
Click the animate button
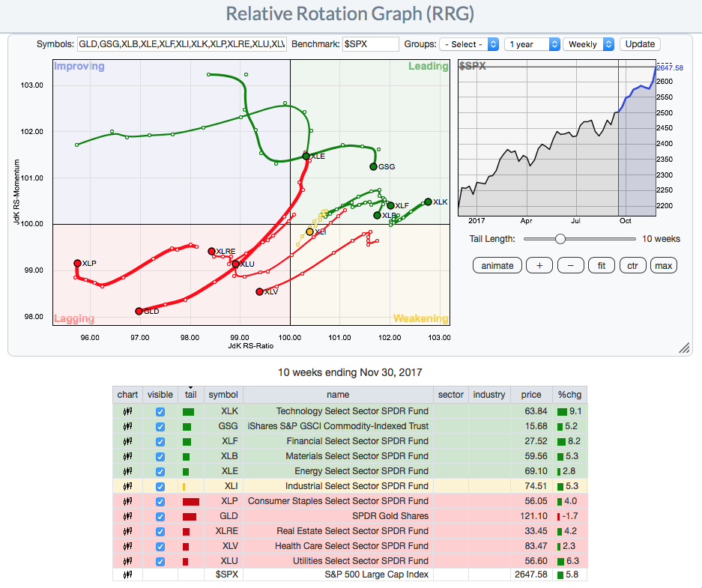point(497,265)
